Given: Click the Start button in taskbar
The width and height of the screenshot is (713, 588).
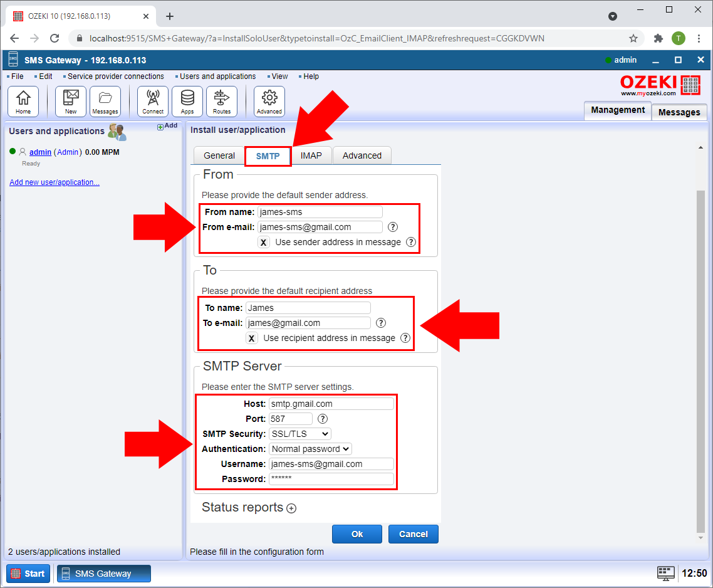Looking at the screenshot, I should 28,574.
